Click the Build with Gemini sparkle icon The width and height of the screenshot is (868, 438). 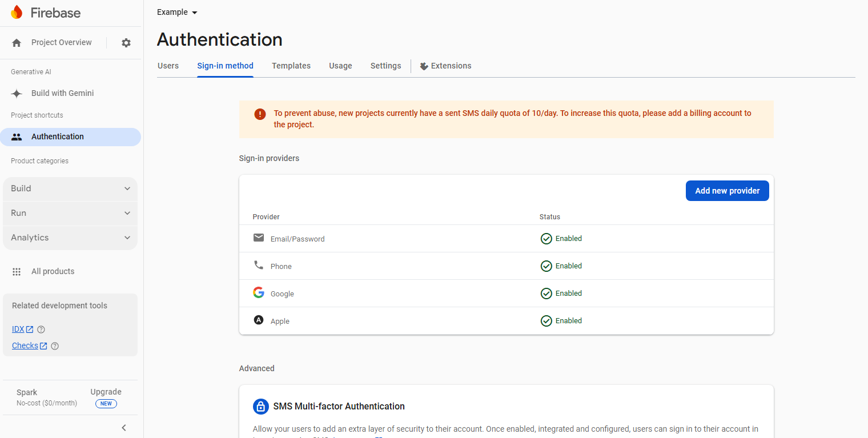17,94
